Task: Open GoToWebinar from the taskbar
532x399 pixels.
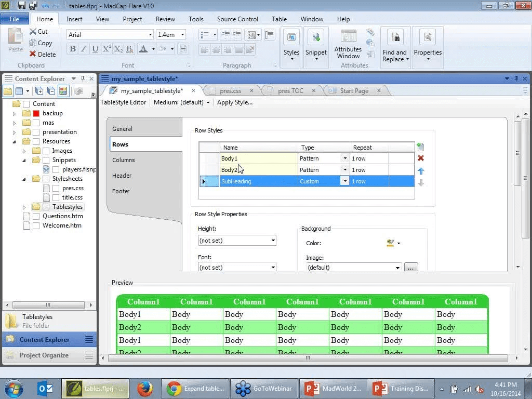Action: 264,389
